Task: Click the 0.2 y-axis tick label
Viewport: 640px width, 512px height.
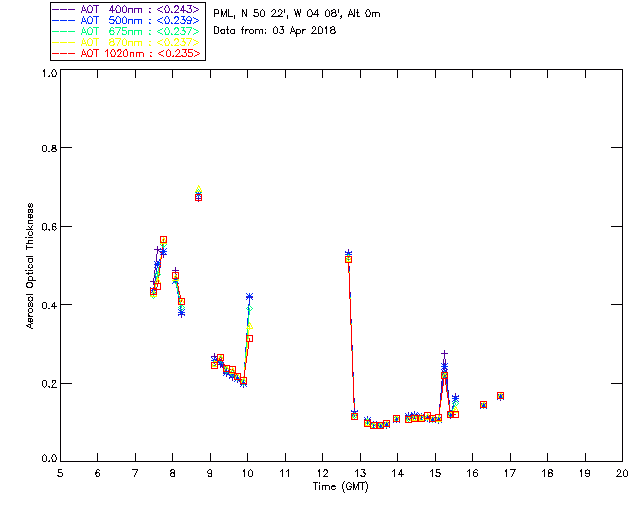Action: (x=49, y=384)
